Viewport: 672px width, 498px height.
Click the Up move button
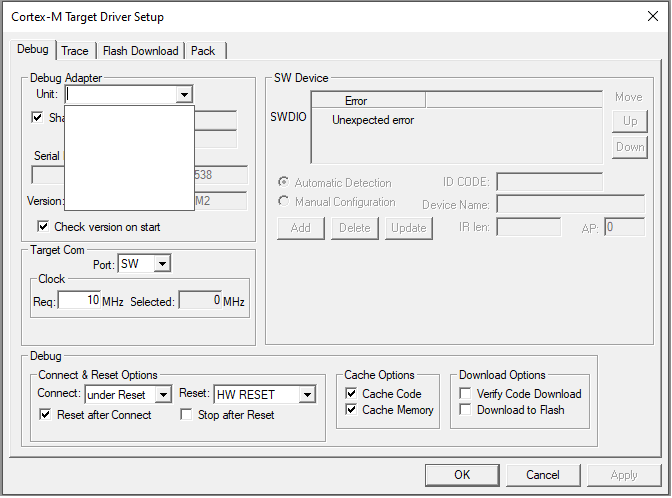pyautogui.click(x=630, y=121)
